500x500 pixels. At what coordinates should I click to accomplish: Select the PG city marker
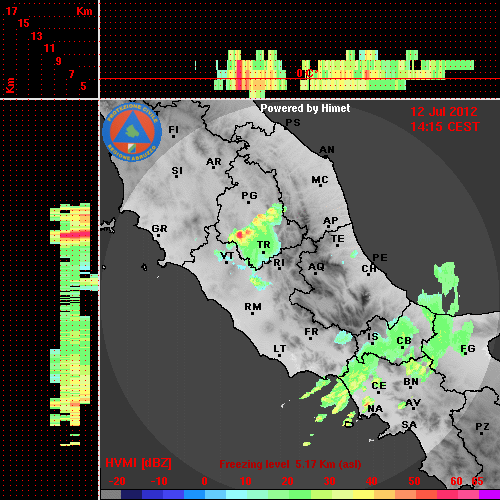[x=248, y=202]
